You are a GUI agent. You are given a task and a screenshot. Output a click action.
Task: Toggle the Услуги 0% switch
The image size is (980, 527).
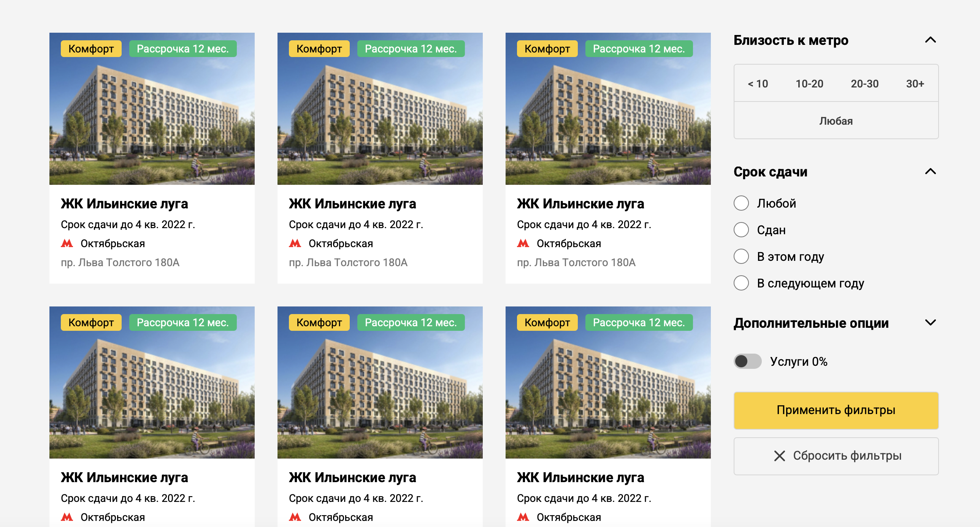click(x=748, y=361)
